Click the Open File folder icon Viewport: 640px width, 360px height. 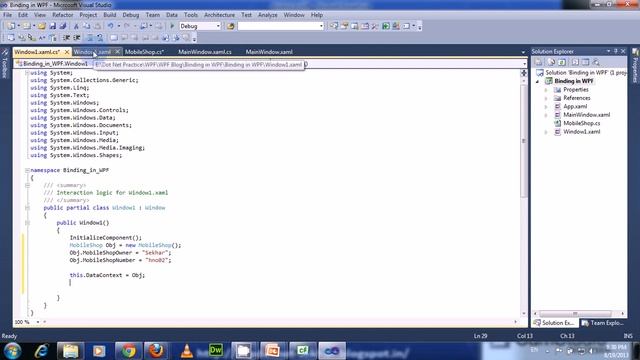click(x=42, y=26)
